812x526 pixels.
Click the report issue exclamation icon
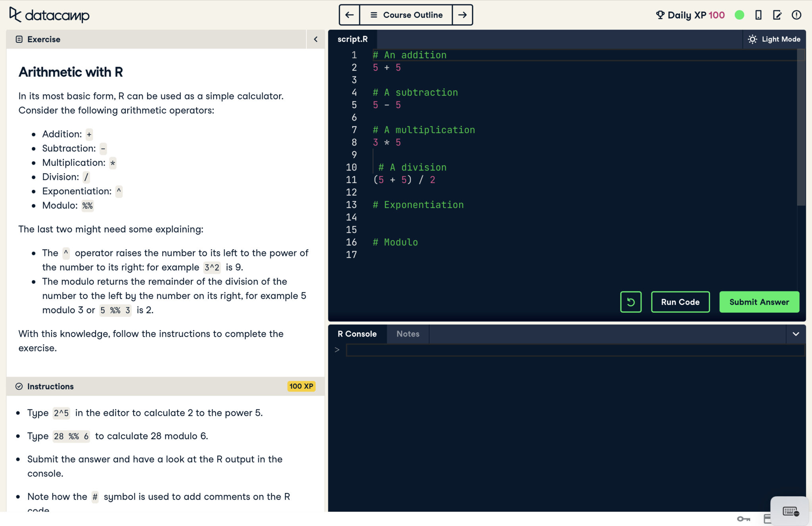tap(796, 15)
